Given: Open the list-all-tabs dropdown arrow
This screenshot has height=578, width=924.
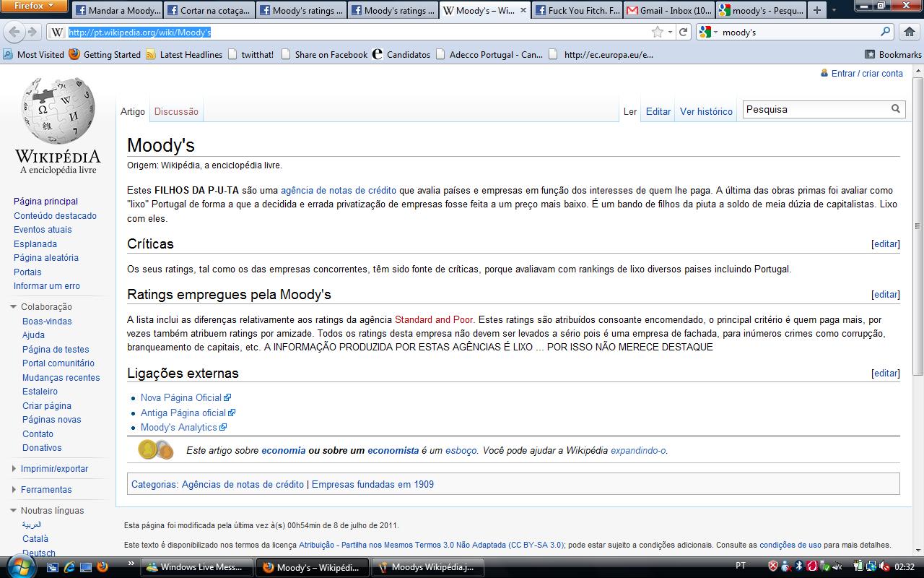Looking at the screenshot, I should (x=834, y=10).
